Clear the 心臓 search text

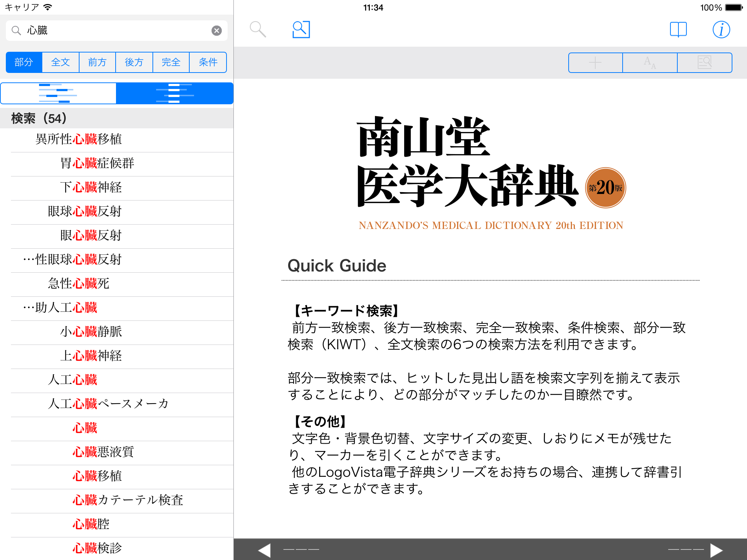tap(217, 31)
